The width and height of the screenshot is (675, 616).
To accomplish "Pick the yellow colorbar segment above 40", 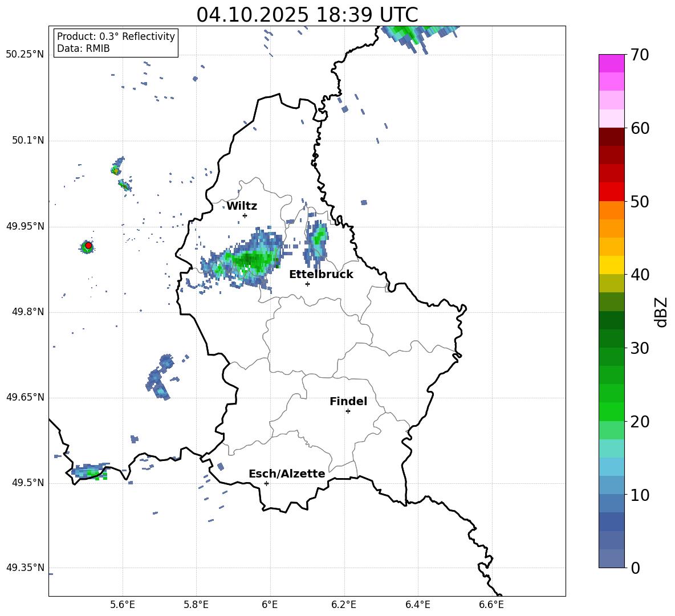I will [612, 264].
